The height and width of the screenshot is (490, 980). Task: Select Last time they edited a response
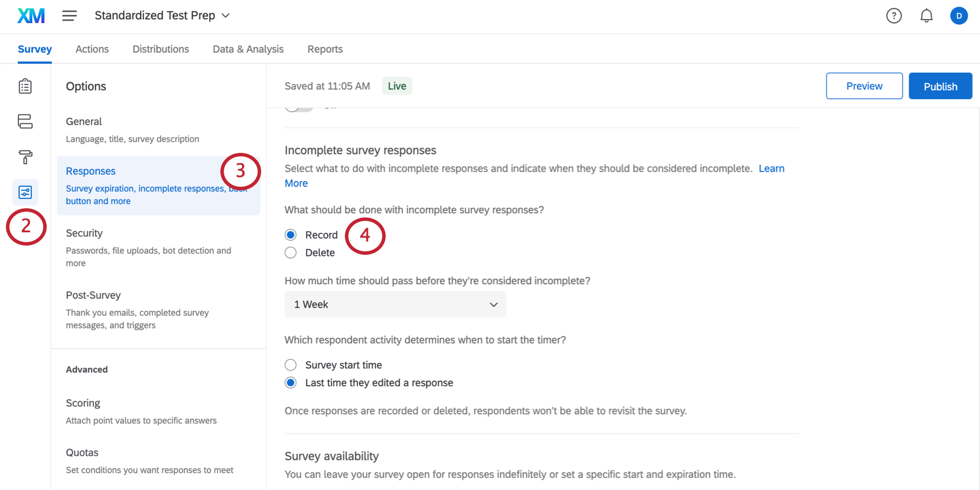291,383
